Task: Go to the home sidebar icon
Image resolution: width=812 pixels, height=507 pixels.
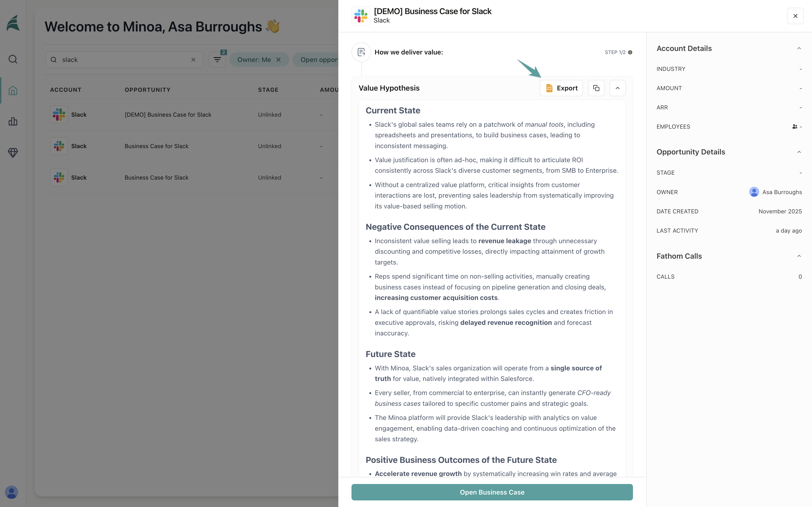Action: point(13,90)
